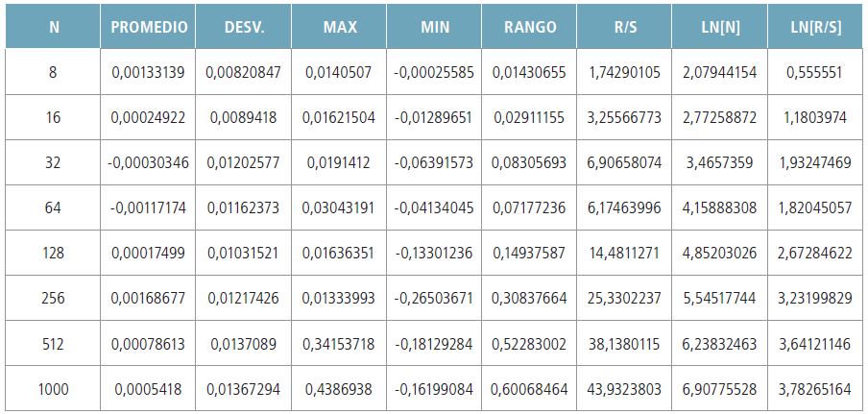Click the LN[N] value 4,15888308
Image resolution: width=868 pixels, height=414 pixels.
tap(720, 208)
